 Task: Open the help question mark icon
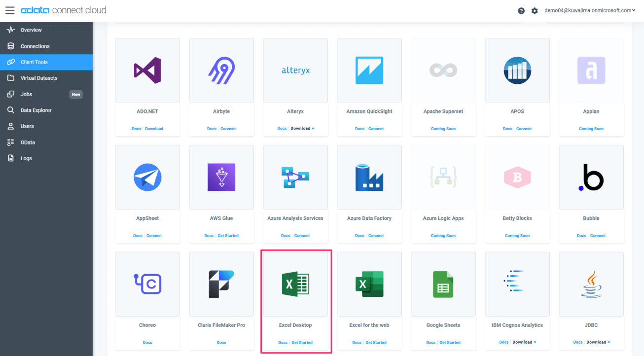click(x=521, y=11)
